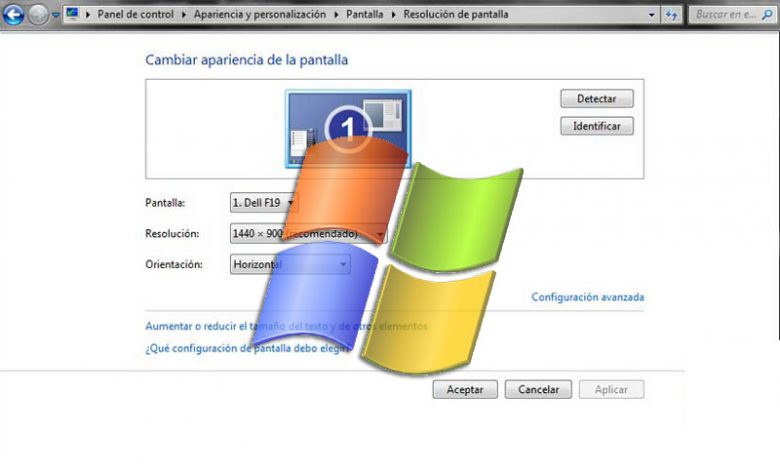
Task: Click the Aceptar button
Action: tap(465, 389)
